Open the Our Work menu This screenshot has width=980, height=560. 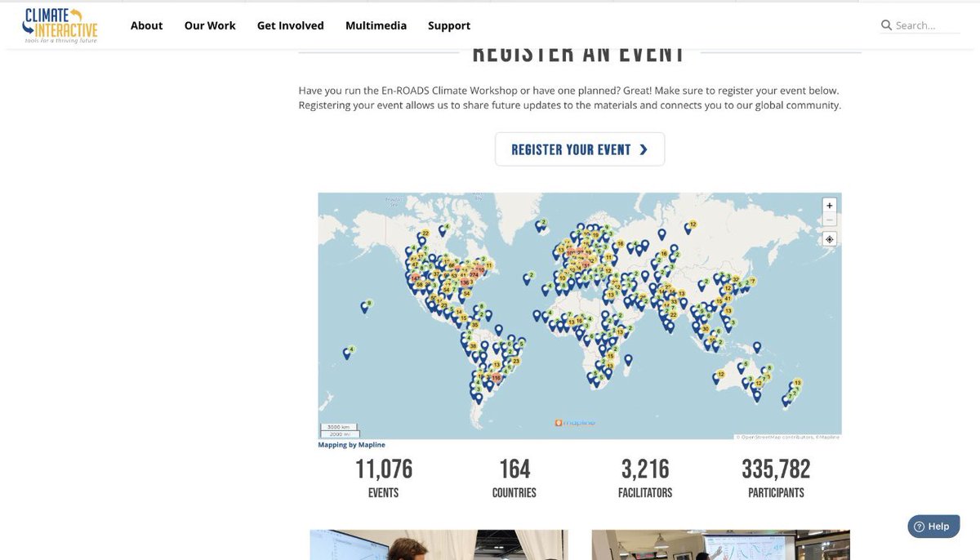(x=210, y=25)
